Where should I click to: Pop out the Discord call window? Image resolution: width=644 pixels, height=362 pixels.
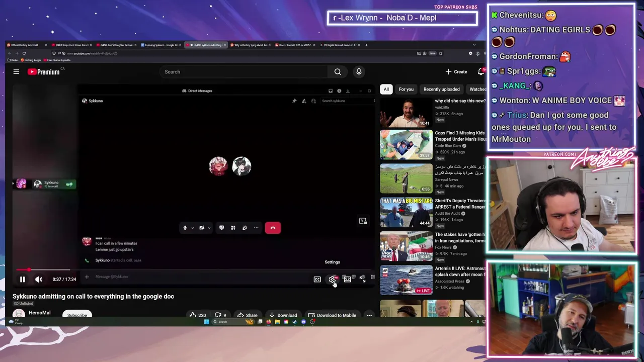pyautogui.click(x=363, y=221)
